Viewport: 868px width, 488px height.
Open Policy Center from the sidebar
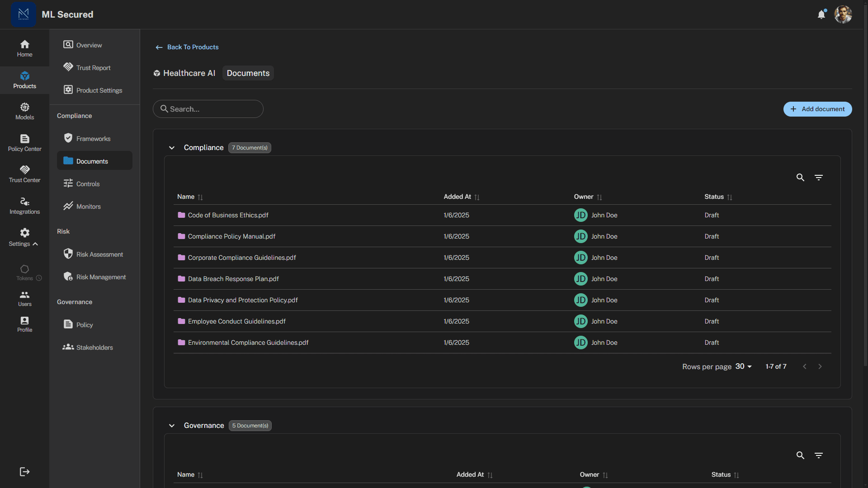(x=24, y=143)
